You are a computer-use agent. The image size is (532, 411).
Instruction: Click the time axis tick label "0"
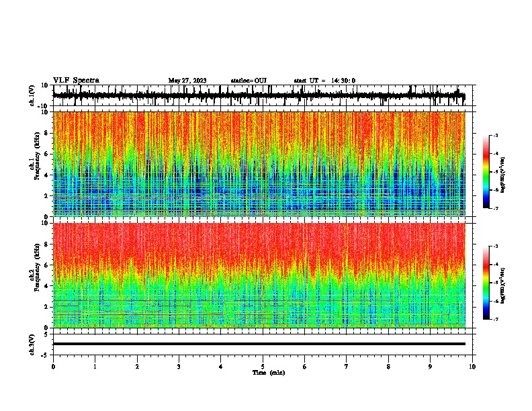pyautogui.click(x=53, y=367)
